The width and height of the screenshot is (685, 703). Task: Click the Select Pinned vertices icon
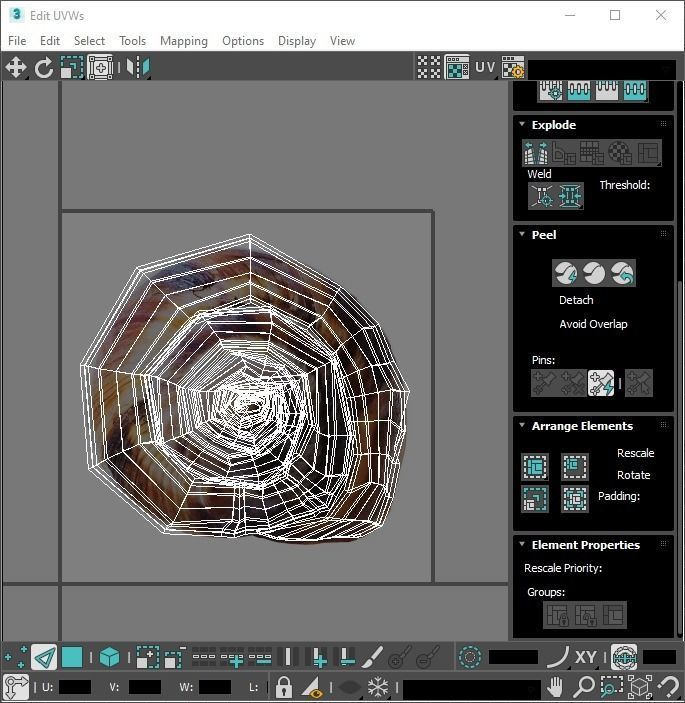(x=638, y=383)
